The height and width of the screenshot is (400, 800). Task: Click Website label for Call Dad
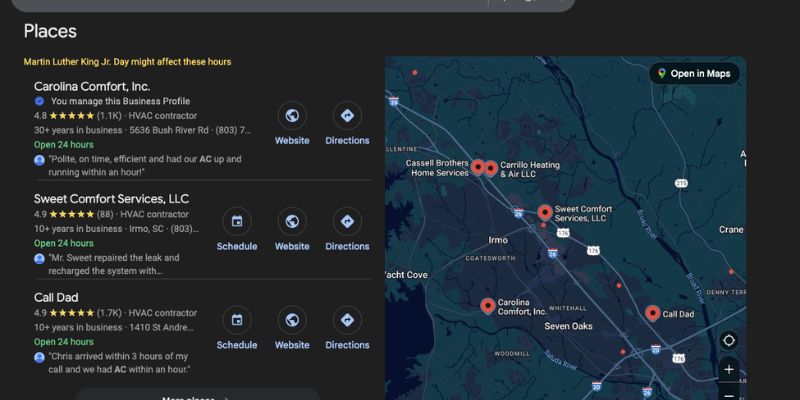pos(292,345)
